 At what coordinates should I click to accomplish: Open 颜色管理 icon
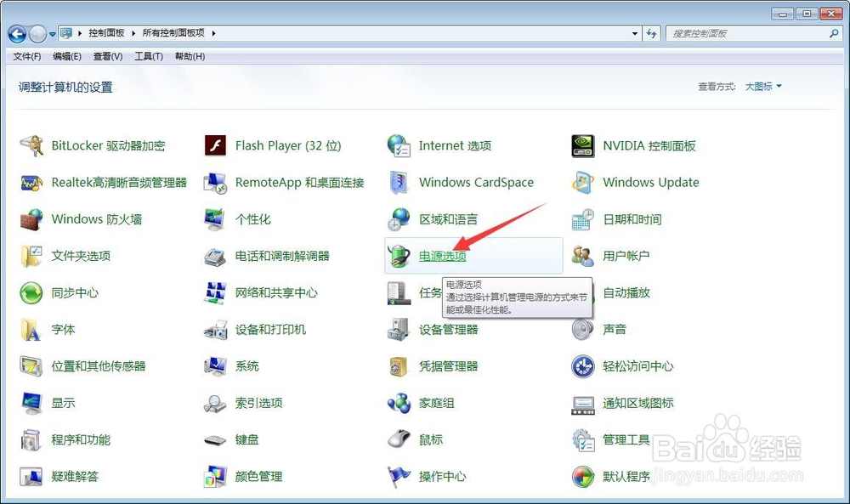coord(215,476)
